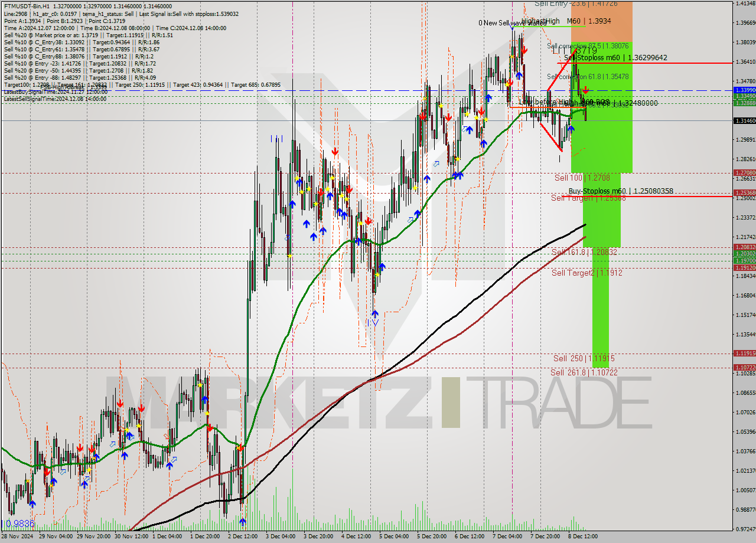
Task: Click '6 Dec 12:00' on time axis
Action: [x=470, y=537]
